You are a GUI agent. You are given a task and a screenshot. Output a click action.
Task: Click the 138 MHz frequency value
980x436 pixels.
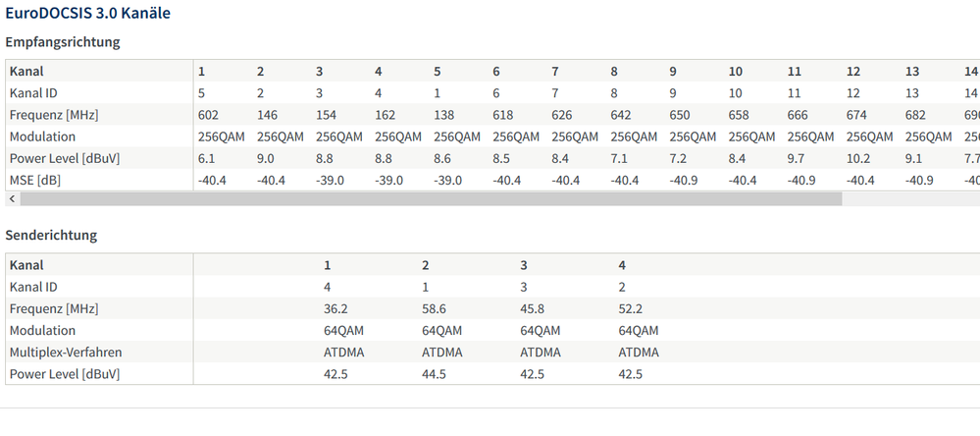[x=444, y=115]
